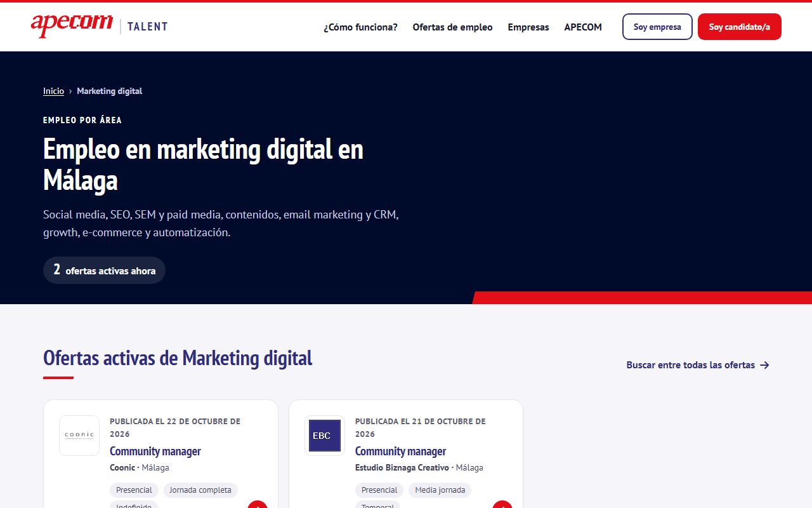Click the Marketing digital breadcrumb

[x=109, y=91]
